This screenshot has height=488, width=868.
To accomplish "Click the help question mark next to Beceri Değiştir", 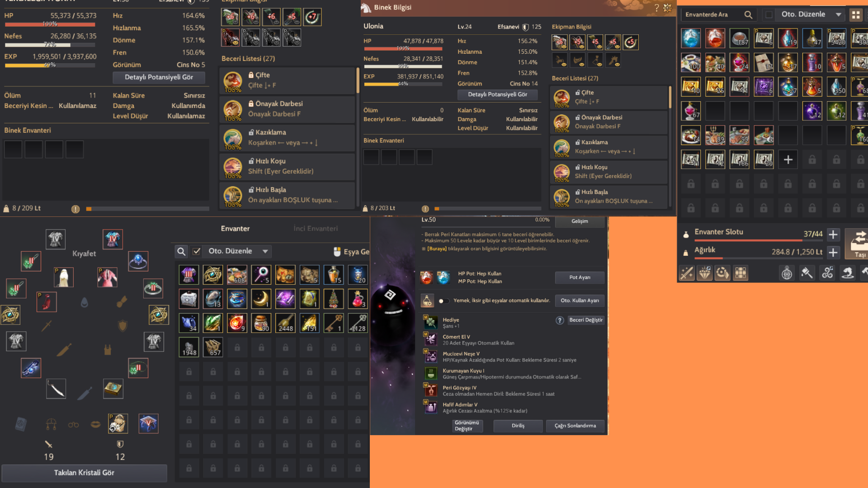I will [x=560, y=320].
